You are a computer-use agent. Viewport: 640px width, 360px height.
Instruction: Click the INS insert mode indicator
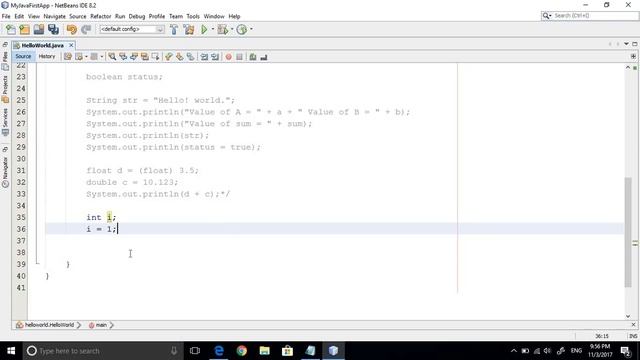click(x=633, y=336)
